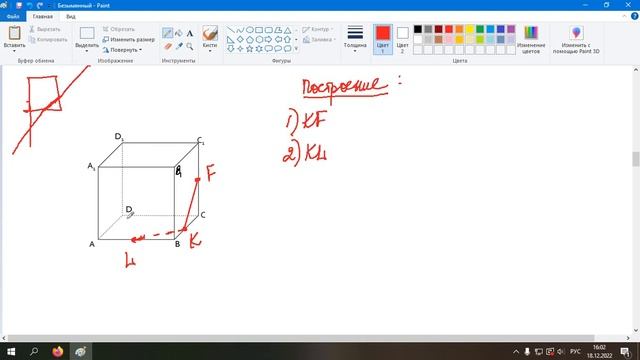Select the Fill with color bucket tool

pos(179,33)
